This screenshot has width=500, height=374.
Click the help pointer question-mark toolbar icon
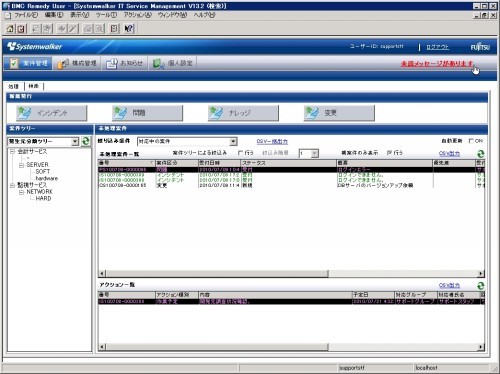pyautogui.click(x=129, y=29)
